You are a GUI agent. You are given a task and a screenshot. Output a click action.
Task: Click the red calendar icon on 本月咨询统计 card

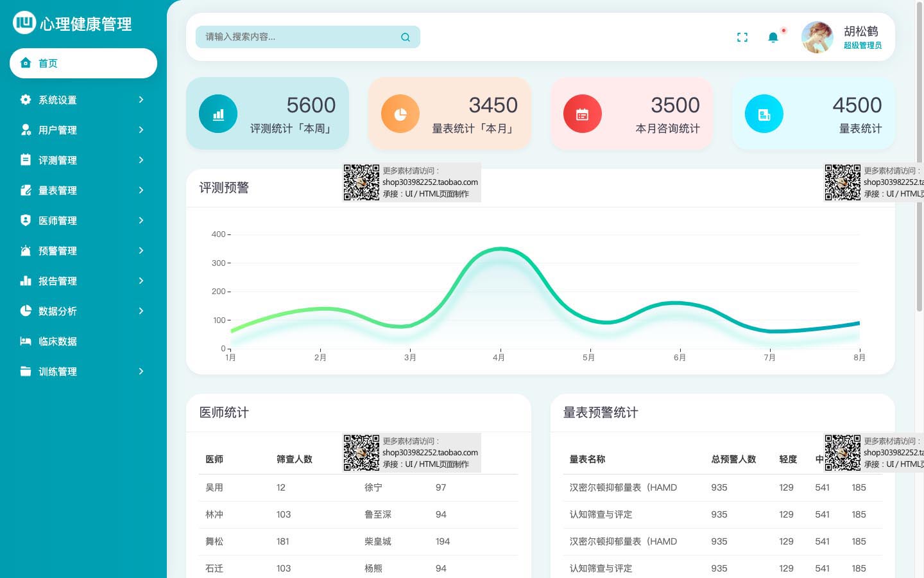click(582, 114)
